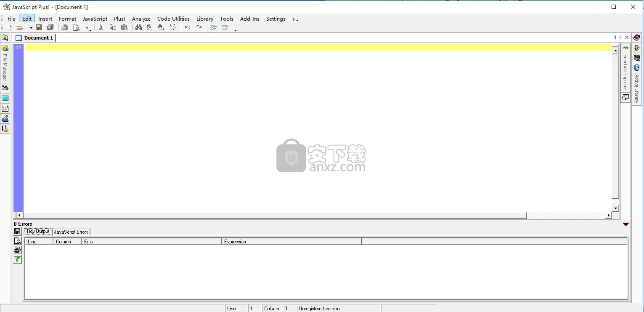Create a new document from toolbar
The height and width of the screenshot is (312, 644).
click(x=9, y=28)
